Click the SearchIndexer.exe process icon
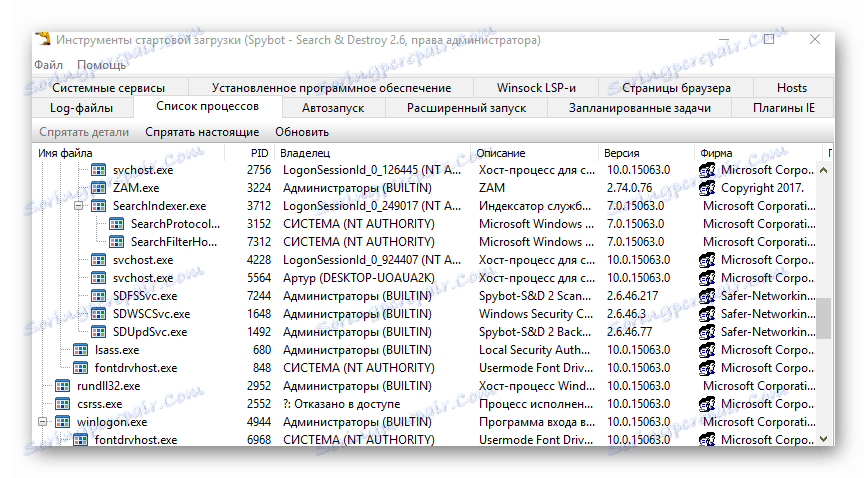 click(x=98, y=206)
